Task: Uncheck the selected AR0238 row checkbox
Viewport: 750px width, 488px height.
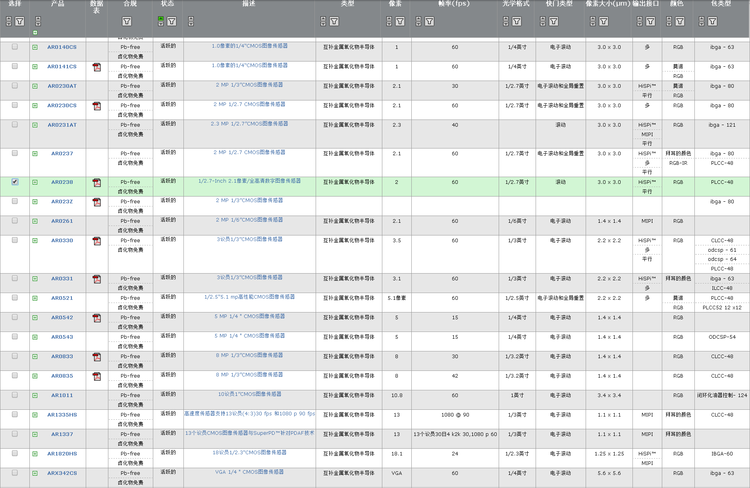Action: click(15, 182)
